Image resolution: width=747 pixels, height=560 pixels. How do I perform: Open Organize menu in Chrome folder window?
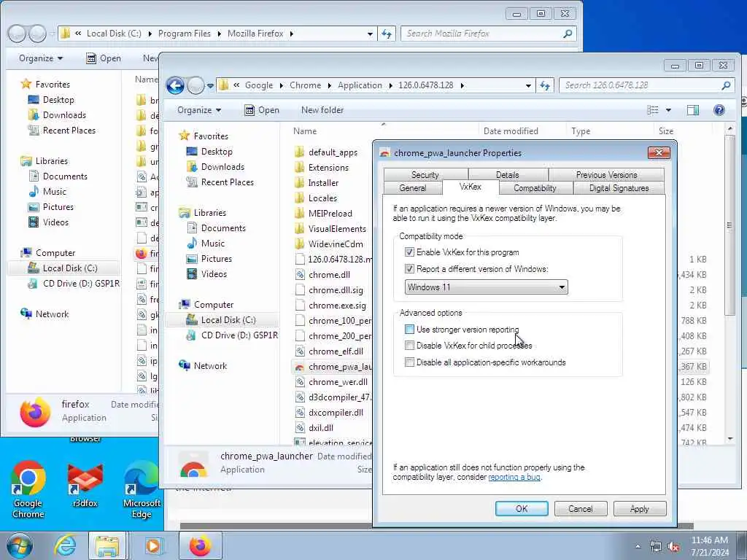[x=199, y=110]
